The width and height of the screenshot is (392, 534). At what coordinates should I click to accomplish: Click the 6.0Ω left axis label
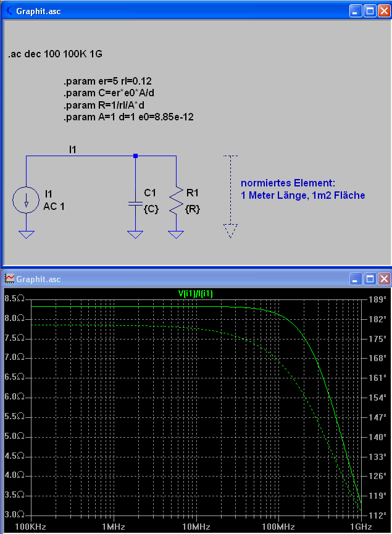(x=15, y=396)
